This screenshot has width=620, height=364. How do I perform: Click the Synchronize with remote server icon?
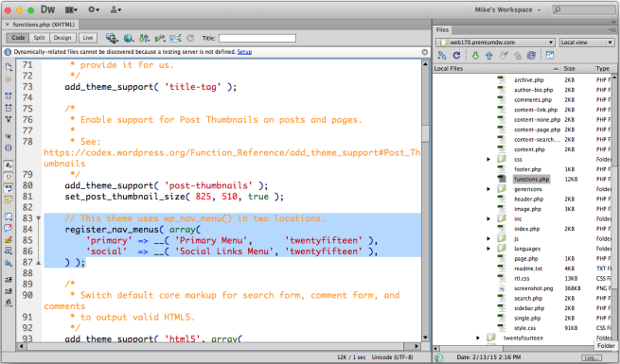click(x=531, y=55)
